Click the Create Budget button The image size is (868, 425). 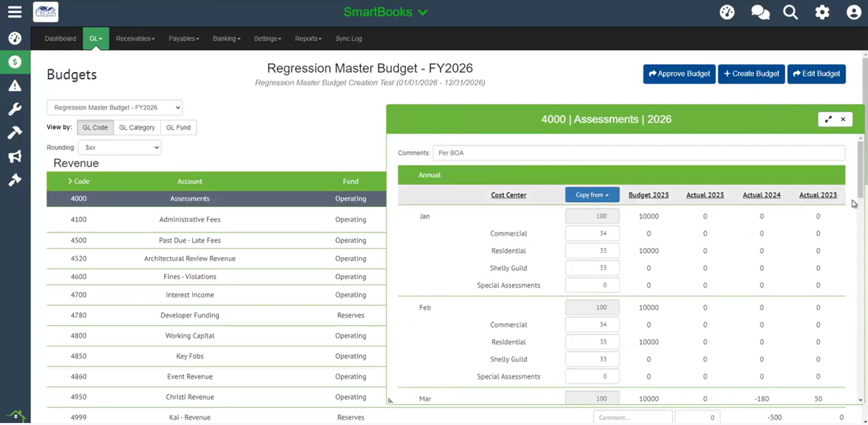pyautogui.click(x=751, y=74)
